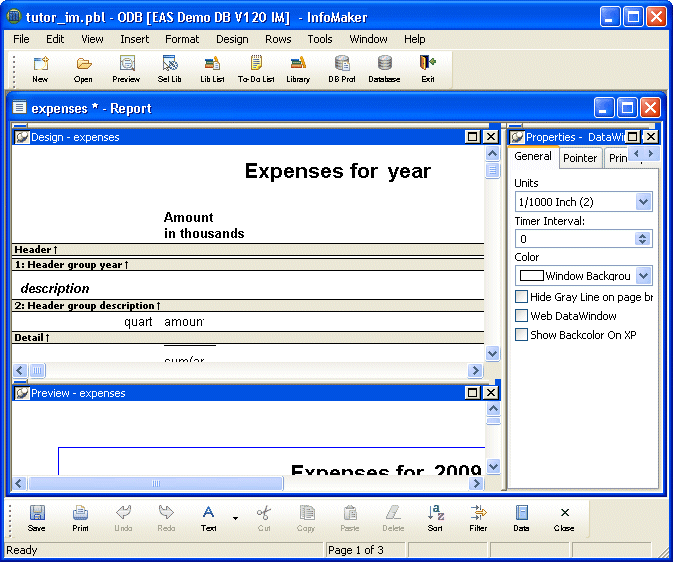
Task: Open the Database painter icon
Action: (385, 69)
